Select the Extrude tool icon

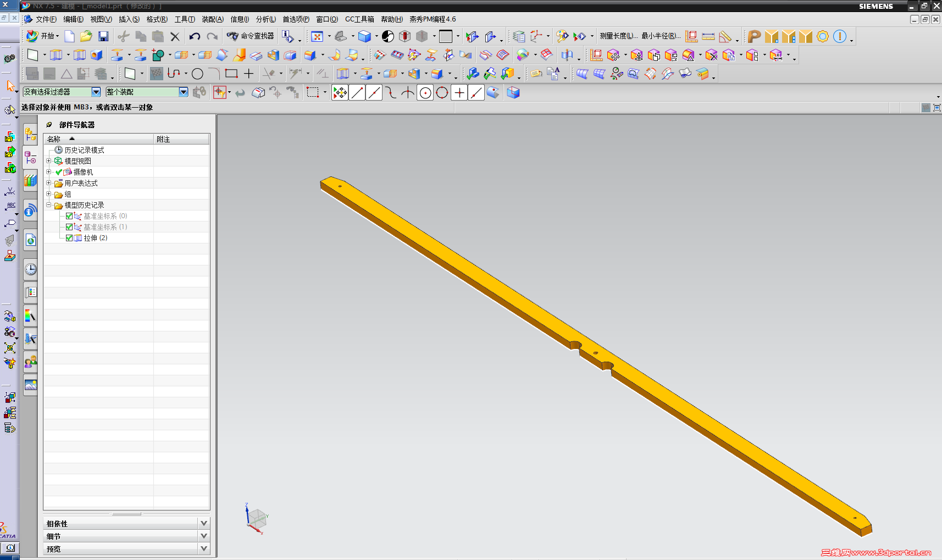[56, 55]
